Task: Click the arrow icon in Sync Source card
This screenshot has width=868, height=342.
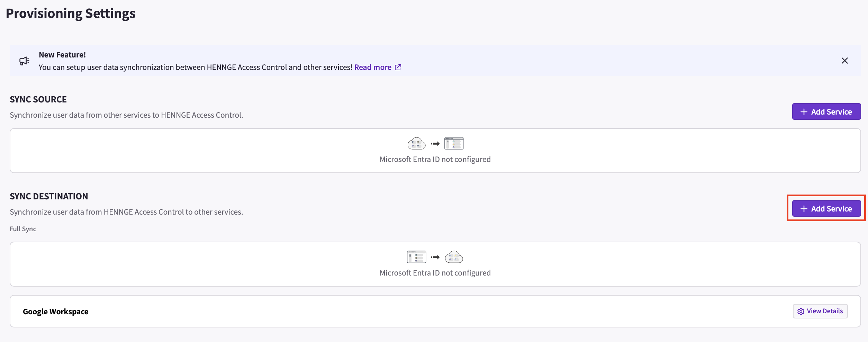Action: pos(435,144)
